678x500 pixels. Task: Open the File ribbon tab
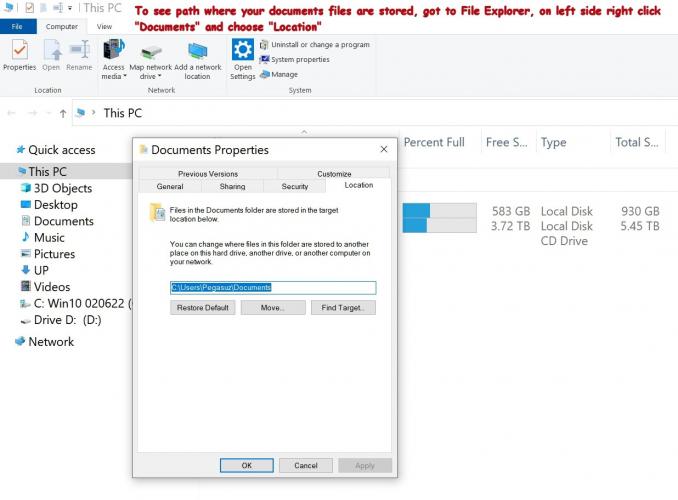point(17,26)
